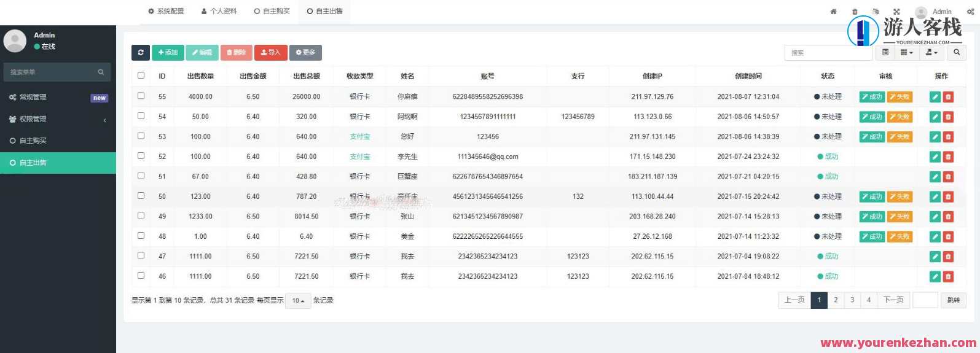
Task: Switch to the 自主购买 tab
Action: pos(272,12)
